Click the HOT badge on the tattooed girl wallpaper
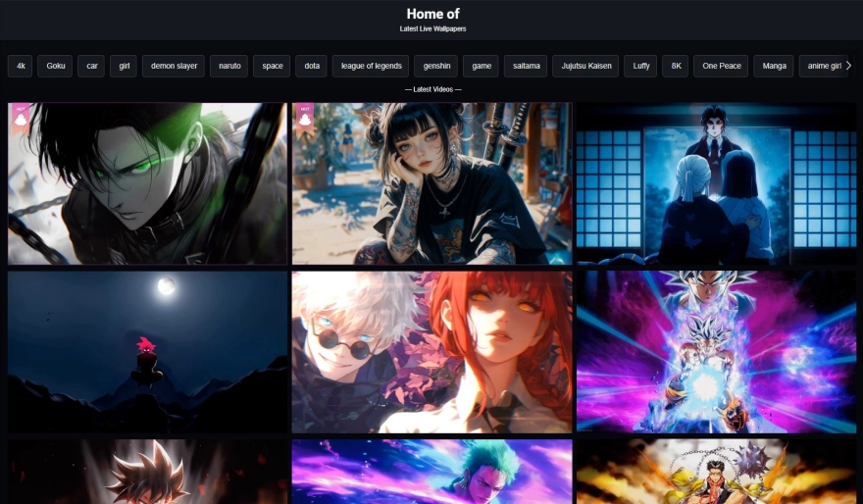The image size is (863, 504). click(x=305, y=118)
